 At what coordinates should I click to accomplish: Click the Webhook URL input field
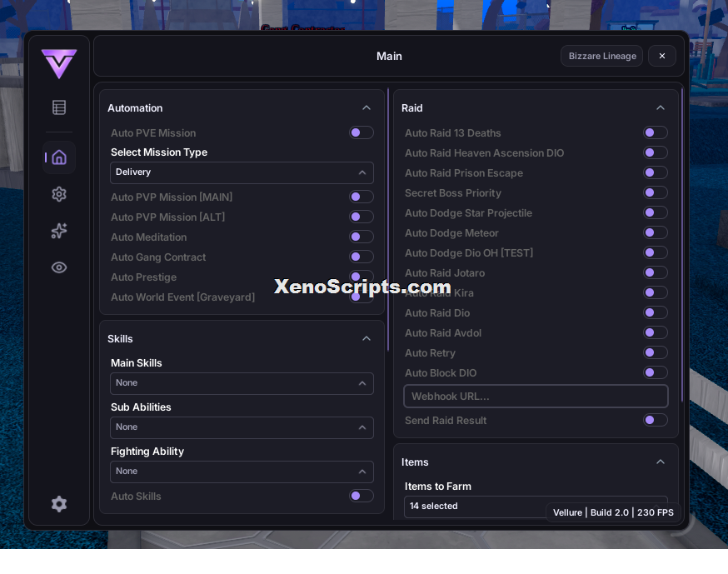click(x=536, y=396)
